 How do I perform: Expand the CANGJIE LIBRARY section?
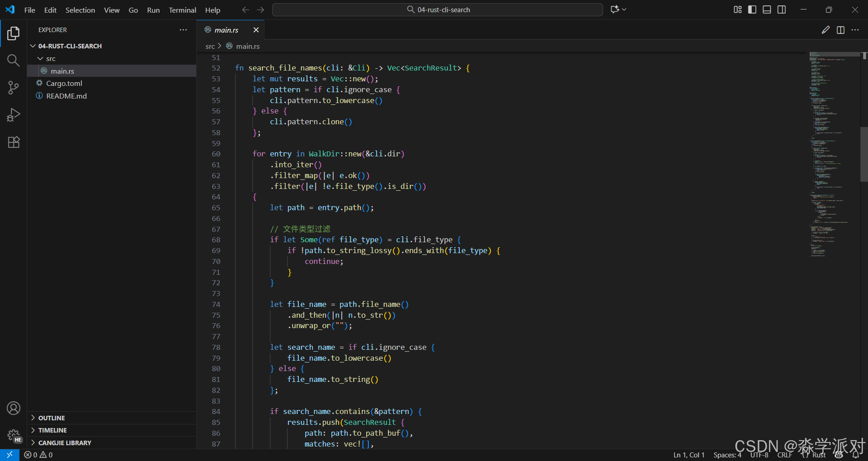[112, 443]
